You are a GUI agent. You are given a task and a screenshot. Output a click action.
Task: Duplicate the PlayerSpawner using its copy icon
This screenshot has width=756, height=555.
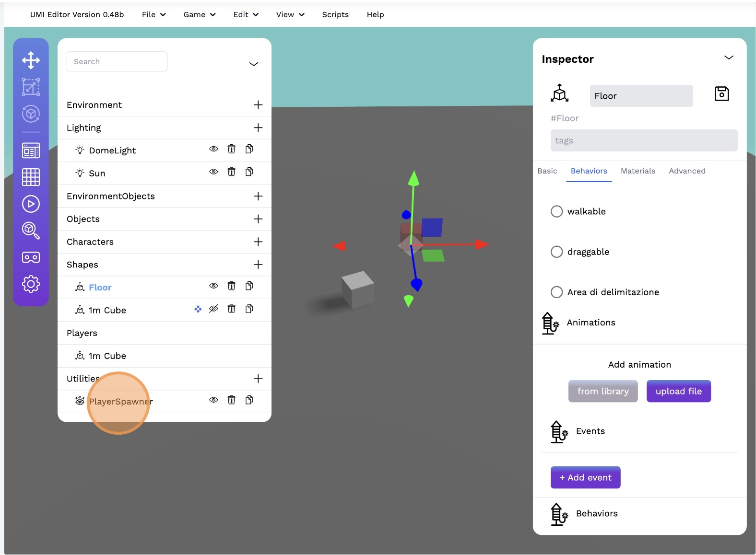[x=249, y=400]
